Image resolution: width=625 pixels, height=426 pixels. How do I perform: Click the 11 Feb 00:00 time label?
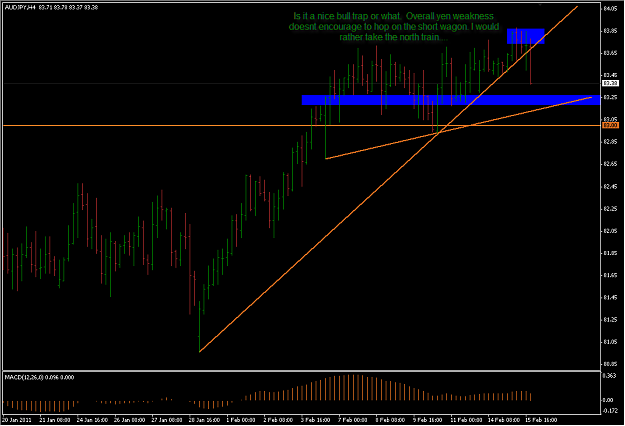pyautogui.click(x=466, y=420)
